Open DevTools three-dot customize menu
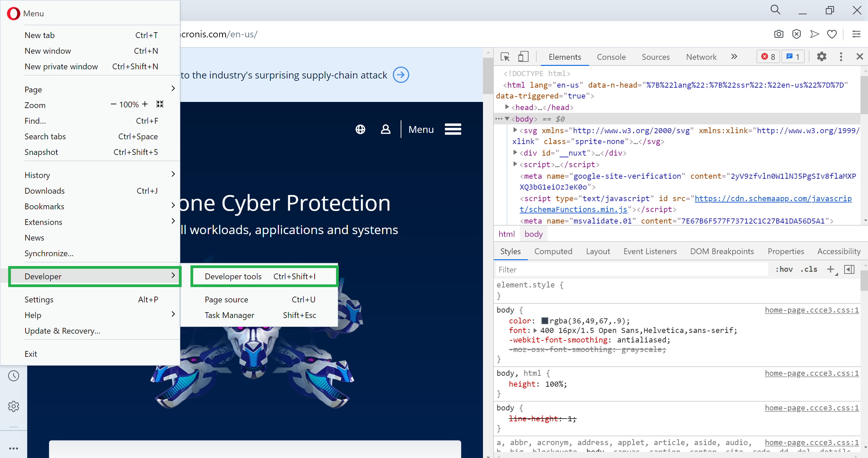868x458 pixels. [x=841, y=57]
